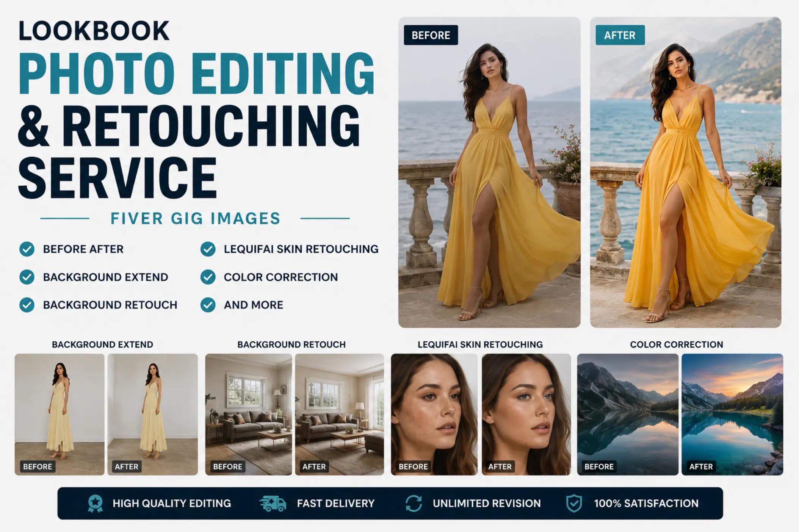Click the checkmark beside BACKGROUND RETOUCH in the list
The width and height of the screenshot is (799, 532).
27,305
